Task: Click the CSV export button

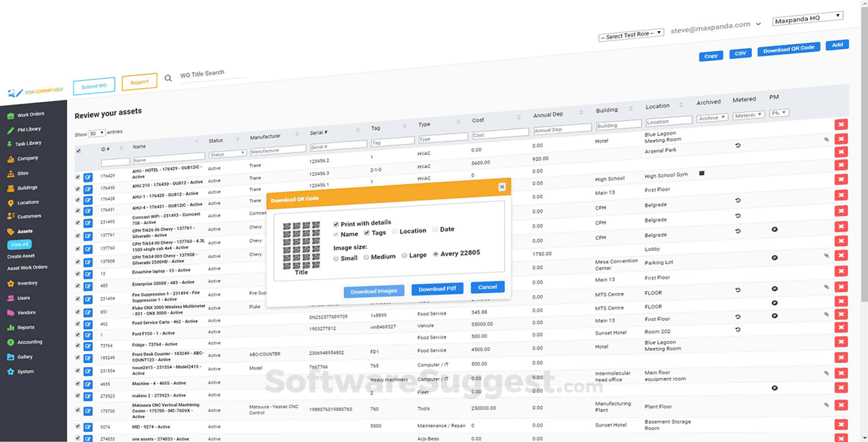Action: coord(740,53)
